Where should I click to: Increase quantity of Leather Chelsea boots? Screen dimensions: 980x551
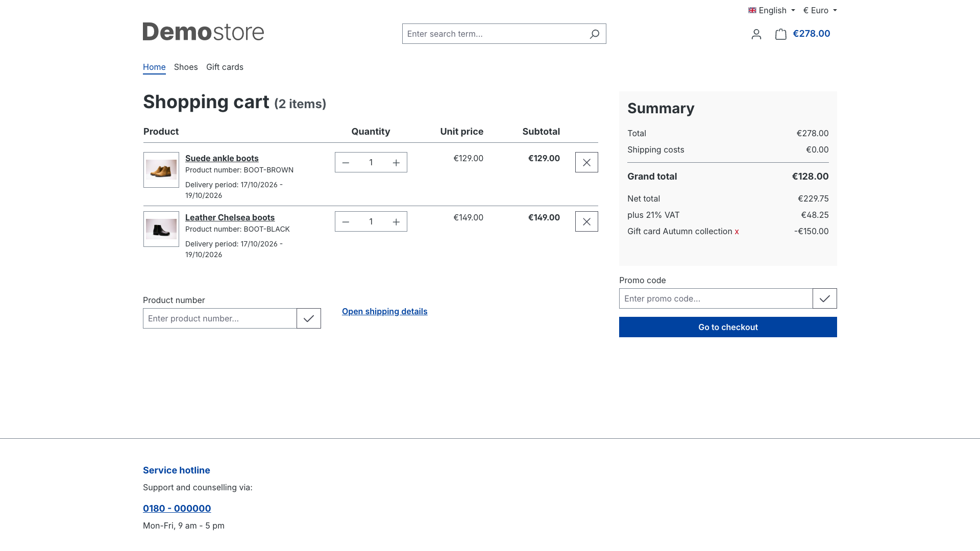tap(396, 221)
